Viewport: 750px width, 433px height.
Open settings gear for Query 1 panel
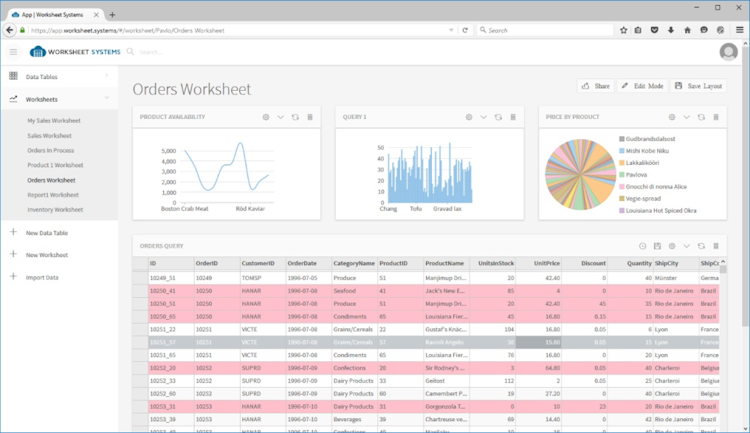point(469,117)
